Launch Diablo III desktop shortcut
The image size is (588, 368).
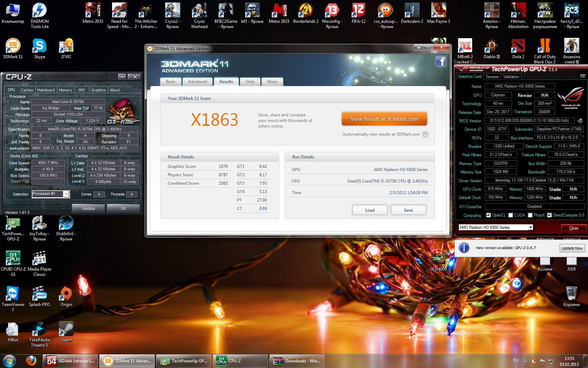pos(491,49)
